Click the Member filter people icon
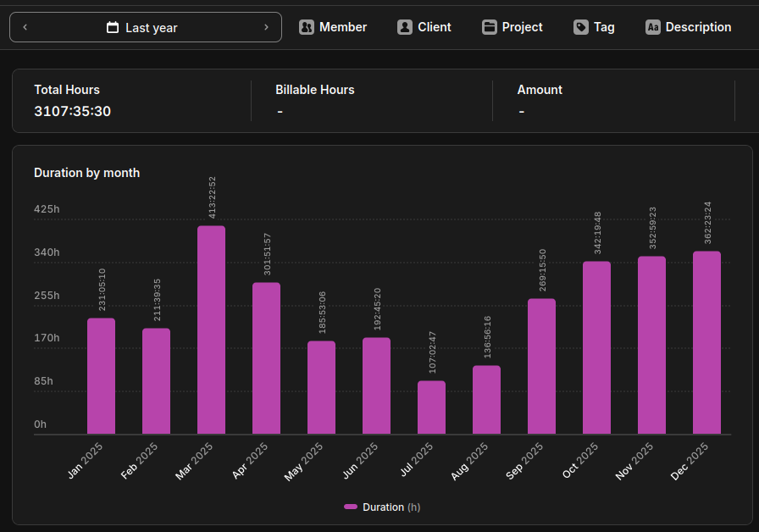The image size is (759, 532). 307,27
